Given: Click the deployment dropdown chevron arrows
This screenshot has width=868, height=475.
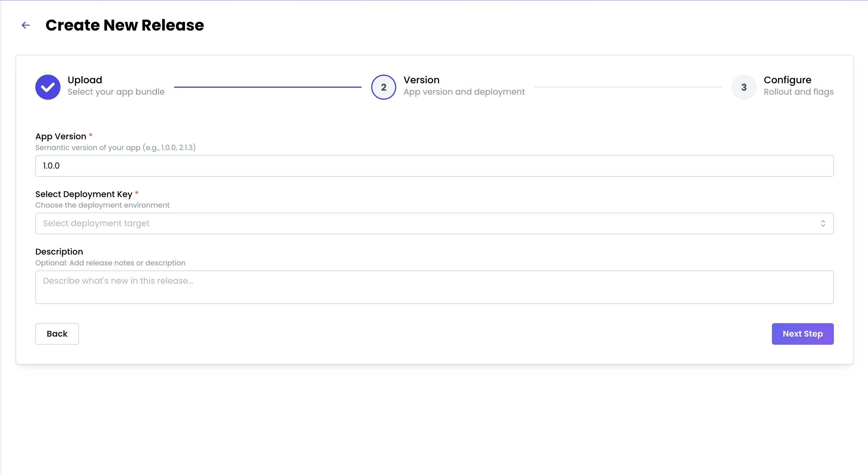Looking at the screenshot, I should click(x=823, y=223).
